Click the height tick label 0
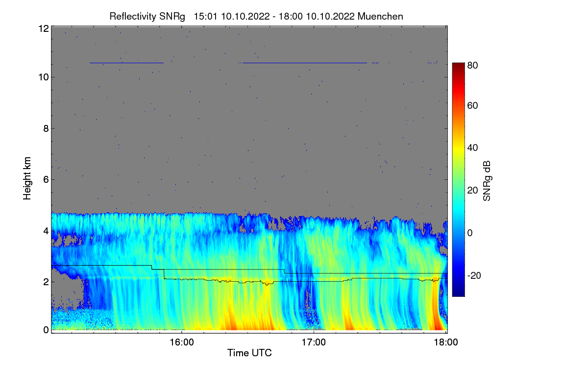588x392 pixels. click(x=46, y=330)
